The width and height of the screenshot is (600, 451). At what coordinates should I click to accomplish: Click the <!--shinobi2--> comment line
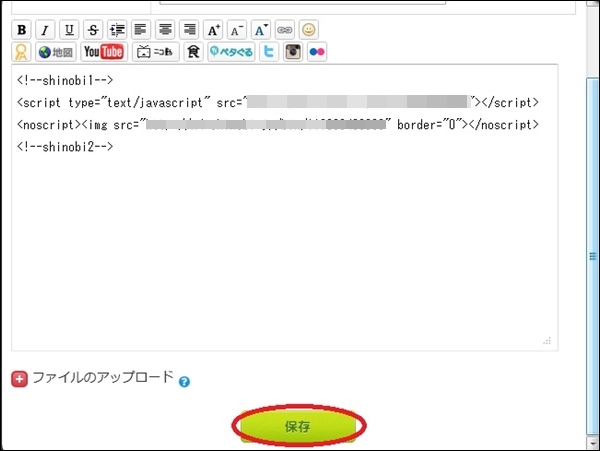point(65,147)
